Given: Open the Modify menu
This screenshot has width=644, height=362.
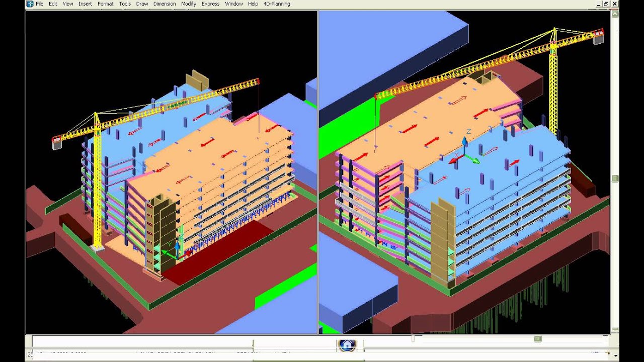Looking at the screenshot, I should (189, 4).
